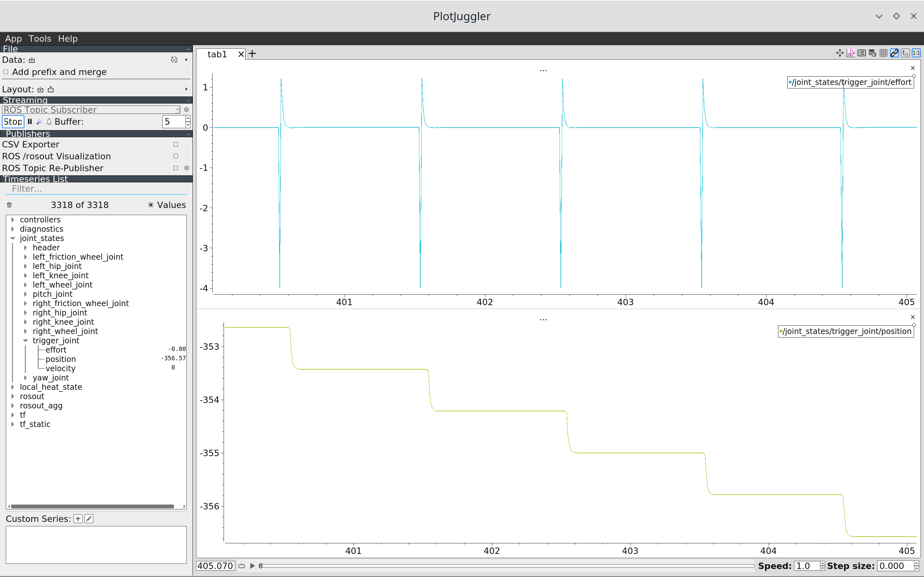The width and height of the screenshot is (924, 577).
Task: Click the load data icon
Action: pos(32,60)
